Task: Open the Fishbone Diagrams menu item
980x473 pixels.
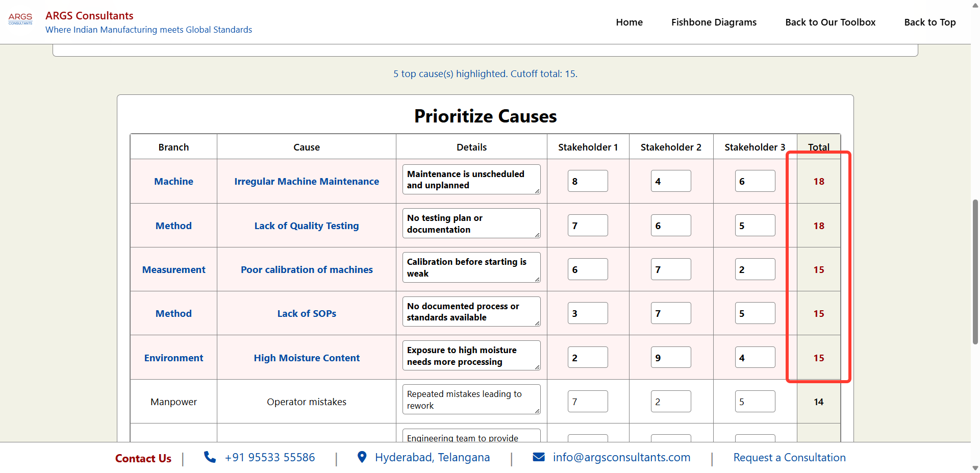Action: coord(714,22)
